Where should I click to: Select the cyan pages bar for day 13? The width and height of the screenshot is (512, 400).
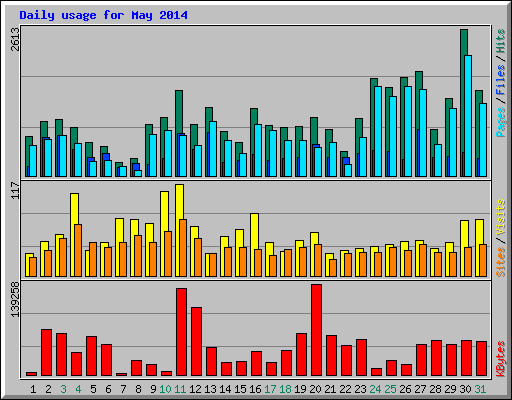(x=213, y=149)
